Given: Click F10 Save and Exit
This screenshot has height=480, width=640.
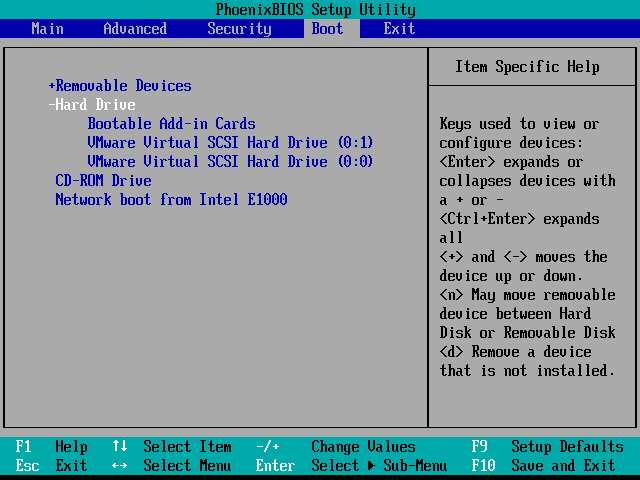Looking at the screenshot, I should coord(543,466).
